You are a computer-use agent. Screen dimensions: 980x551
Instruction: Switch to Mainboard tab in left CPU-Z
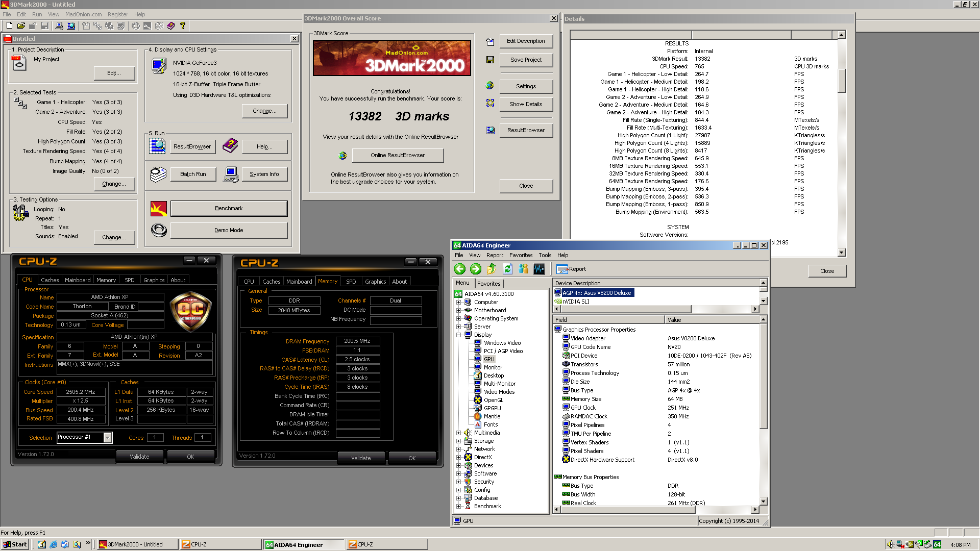point(78,280)
